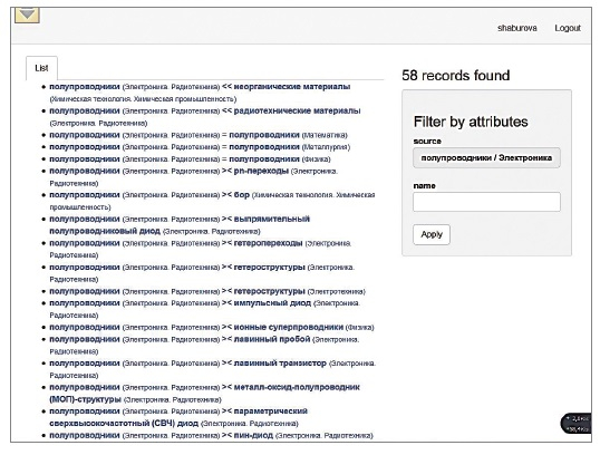This screenshot has height=455, width=600.
Task: Open the бор link
Action: tap(243, 194)
